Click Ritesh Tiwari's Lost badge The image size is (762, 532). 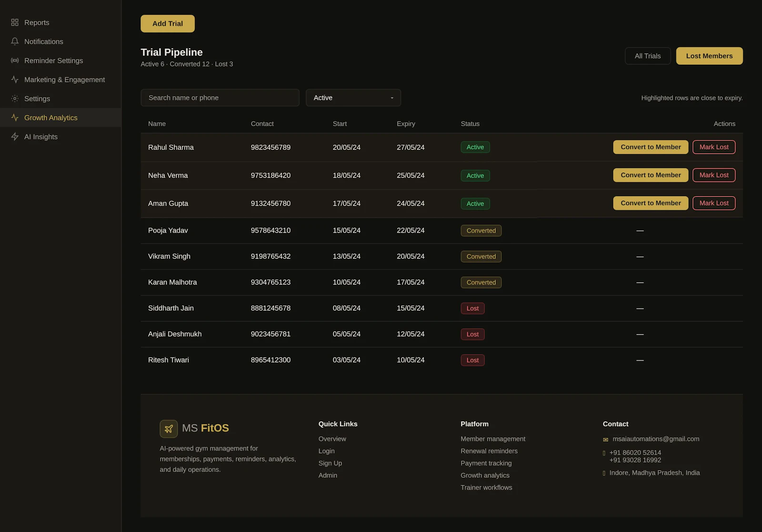(x=472, y=360)
